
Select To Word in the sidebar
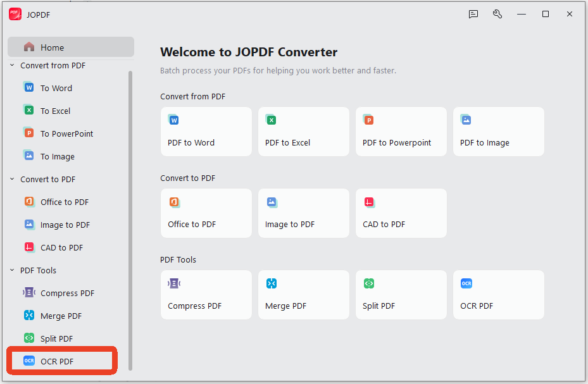pos(56,88)
